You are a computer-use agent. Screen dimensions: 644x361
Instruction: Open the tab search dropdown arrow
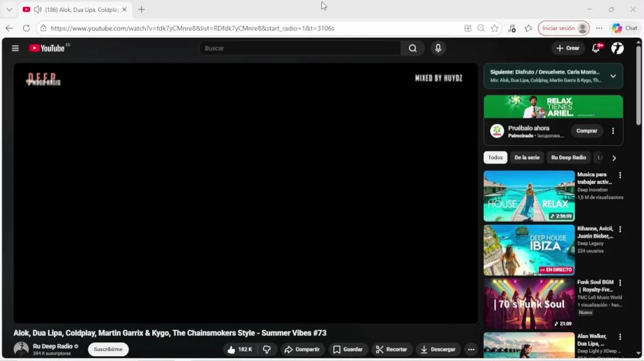tap(9, 10)
